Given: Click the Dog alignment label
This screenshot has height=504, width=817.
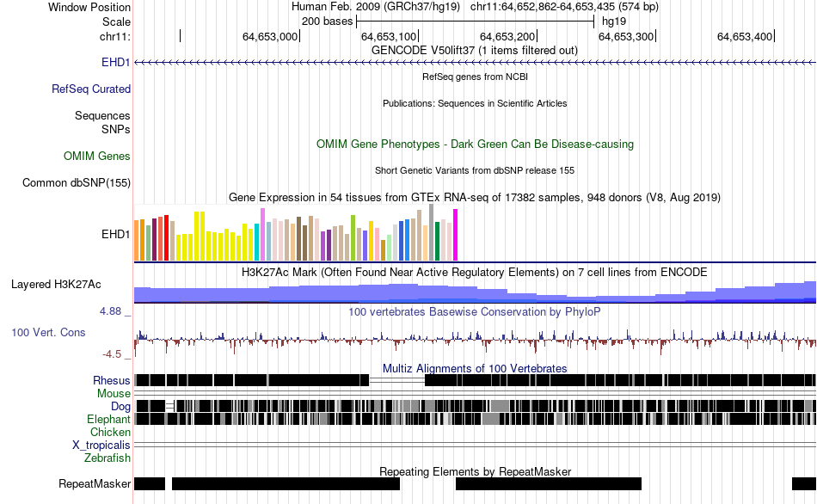Looking at the screenshot, I should point(120,407).
